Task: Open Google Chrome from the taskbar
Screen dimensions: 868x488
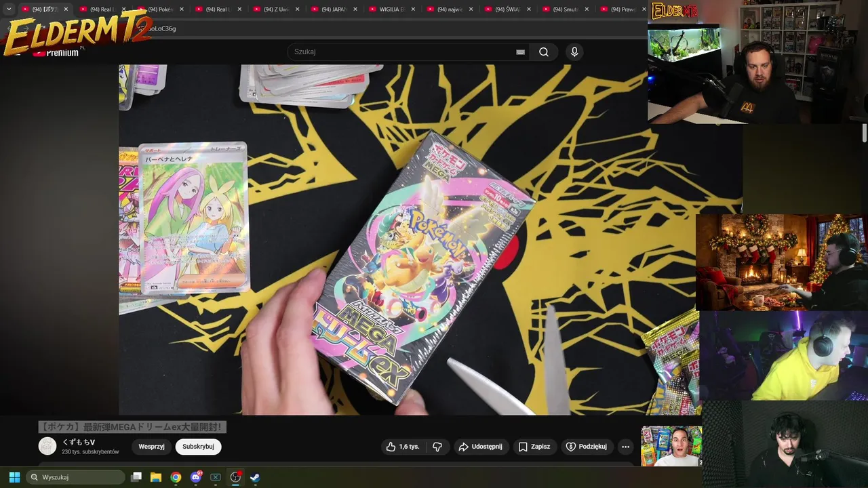Action: click(x=176, y=477)
